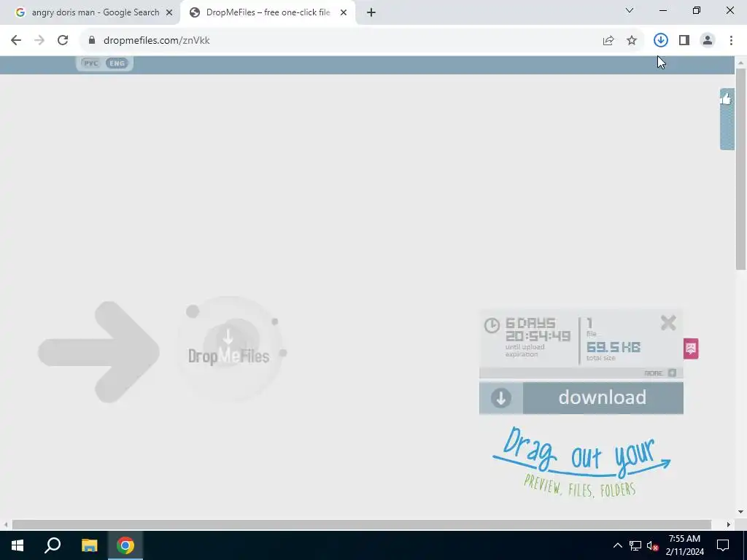The height and width of the screenshot is (560, 747).
Task: Click the scroll down arrow
Action: (740, 512)
